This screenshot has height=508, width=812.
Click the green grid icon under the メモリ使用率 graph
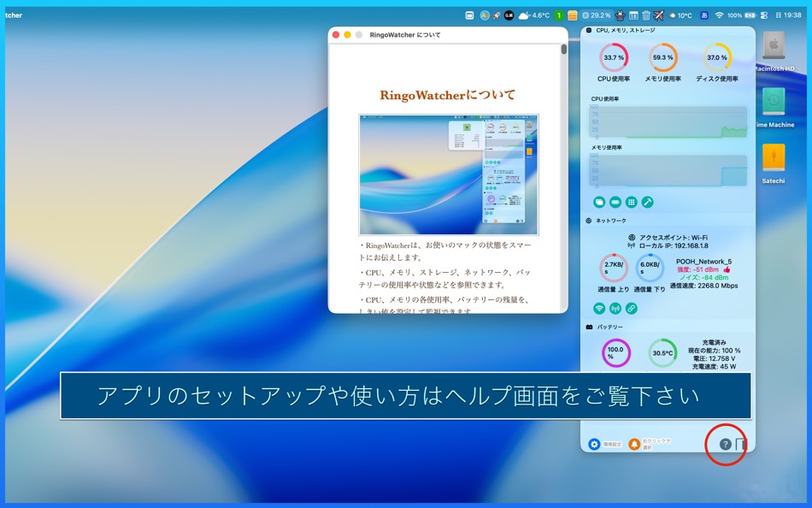(x=630, y=203)
